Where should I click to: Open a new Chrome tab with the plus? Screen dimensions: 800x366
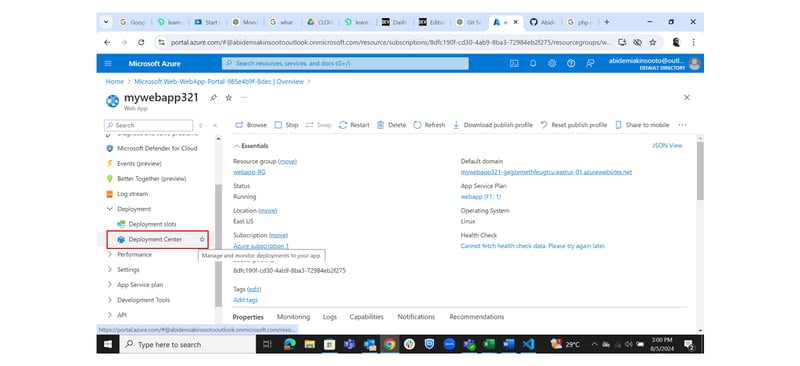point(607,22)
